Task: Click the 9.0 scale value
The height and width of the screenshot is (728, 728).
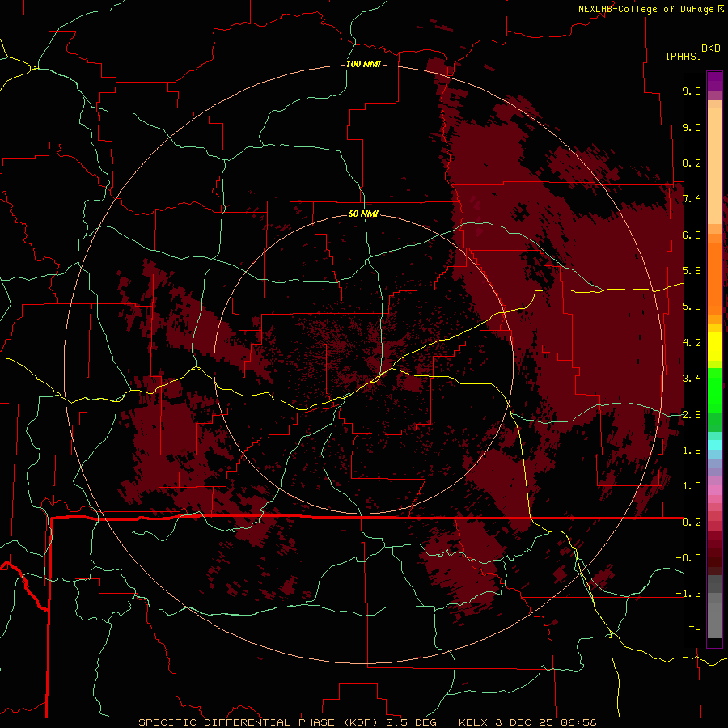Action: coord(692,127)
